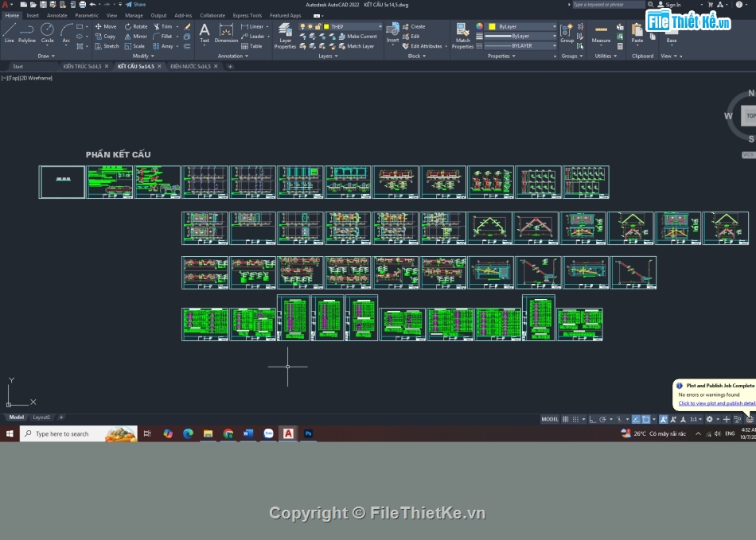Click the Match Properties icon
The width and height of the screenshot is (756, 540).
462,36
